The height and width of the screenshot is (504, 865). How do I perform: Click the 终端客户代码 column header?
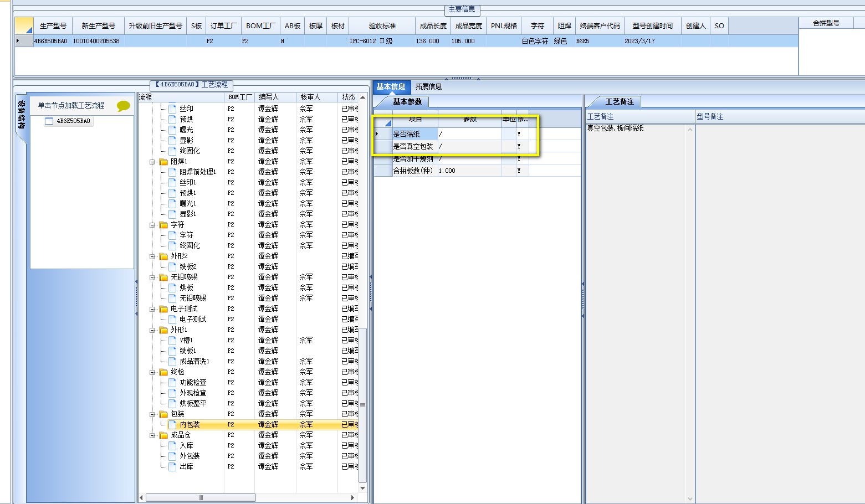pyautogui.click(x=600, y=25)
